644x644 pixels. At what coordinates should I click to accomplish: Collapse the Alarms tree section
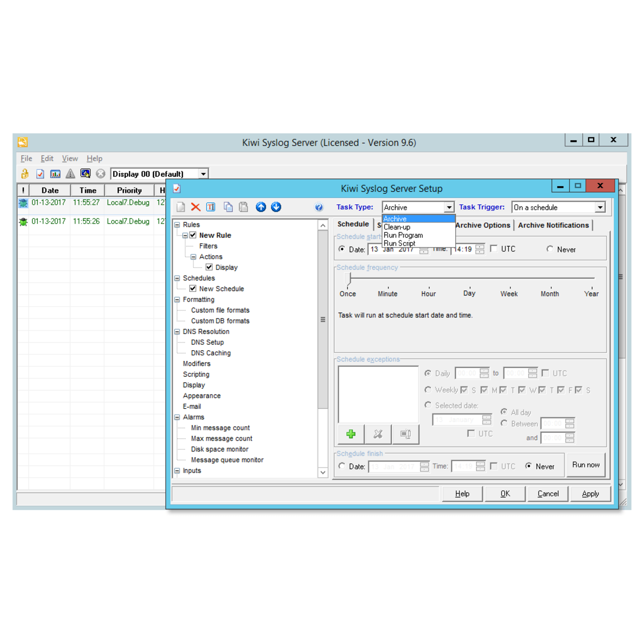[177, 417]
